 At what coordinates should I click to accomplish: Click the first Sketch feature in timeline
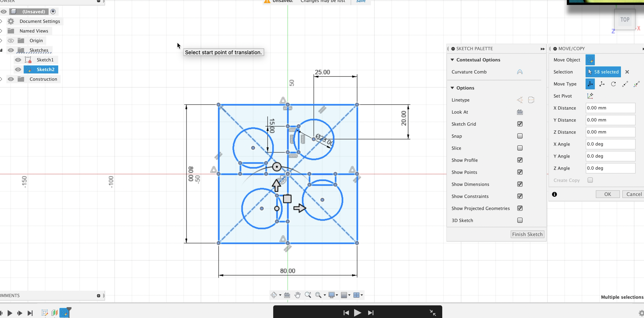coord(45,313)
